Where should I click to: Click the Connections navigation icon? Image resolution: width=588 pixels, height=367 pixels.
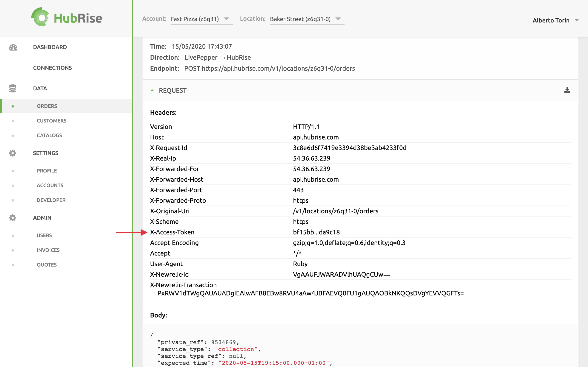tap(12, 67)
